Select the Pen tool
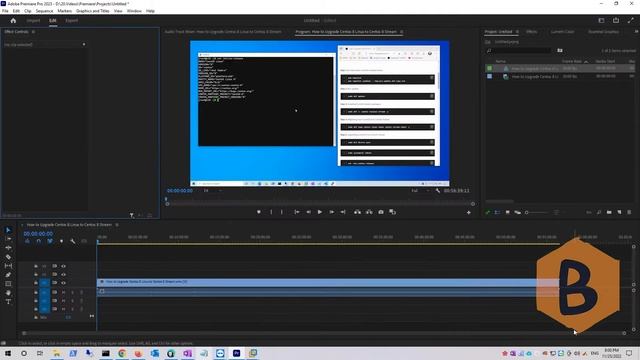Viewport: 640px width, 360px height. pos(8,275)
